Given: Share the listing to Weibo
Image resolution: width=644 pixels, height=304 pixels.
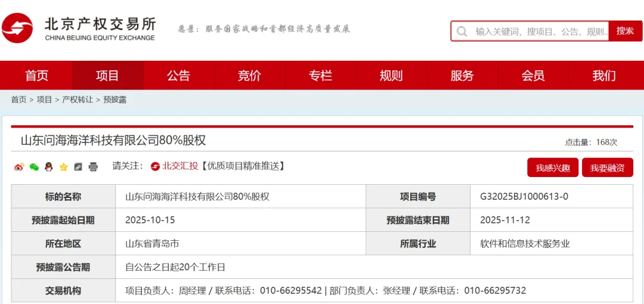Looking at the screenshot, I should coord(19,167).
